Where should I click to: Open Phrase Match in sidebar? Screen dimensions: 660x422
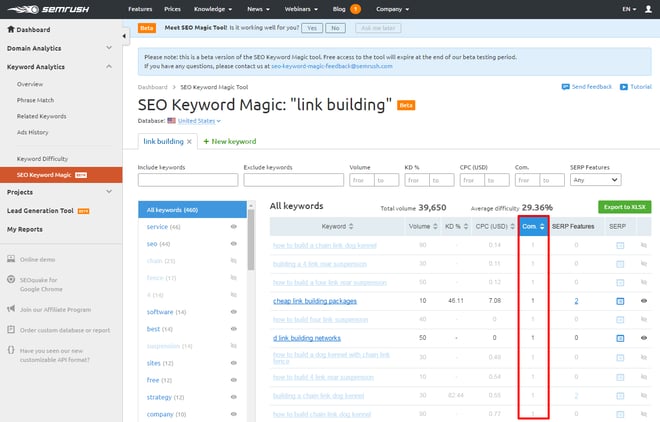coord(35,100)
